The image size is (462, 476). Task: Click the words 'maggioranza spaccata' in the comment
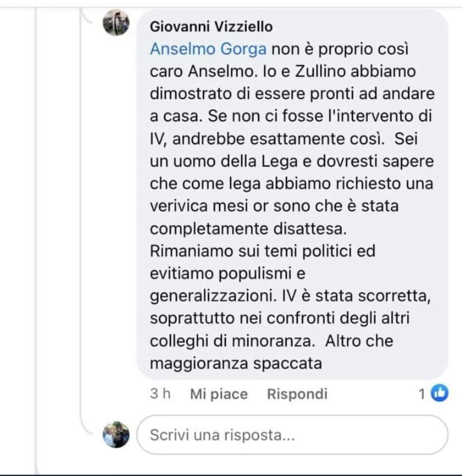[236, 364]
